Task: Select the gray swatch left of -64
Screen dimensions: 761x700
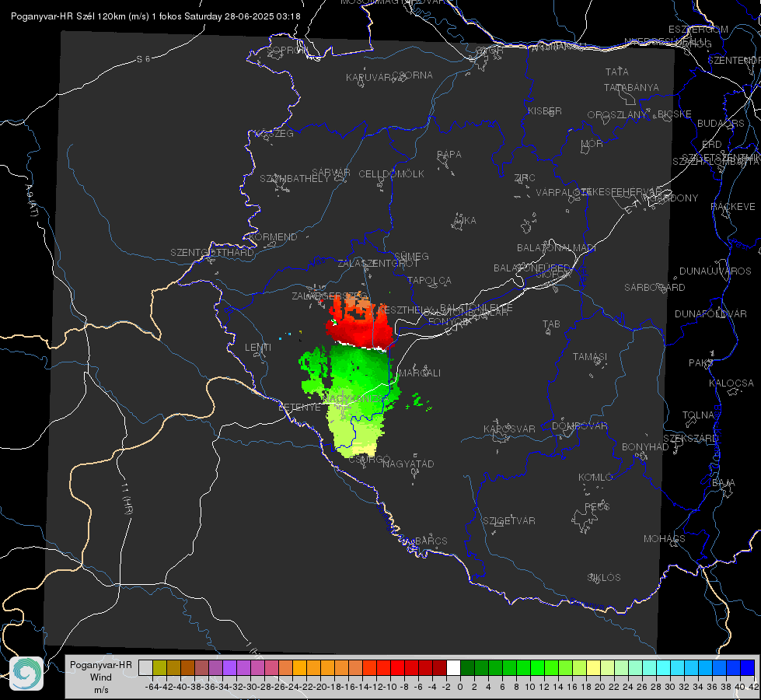Action: tap(145, 667)
